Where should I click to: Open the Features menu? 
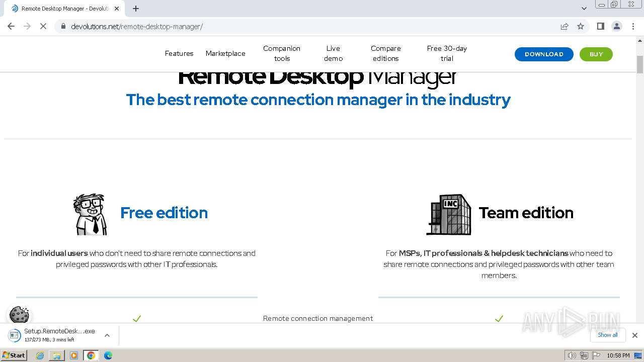179,53
